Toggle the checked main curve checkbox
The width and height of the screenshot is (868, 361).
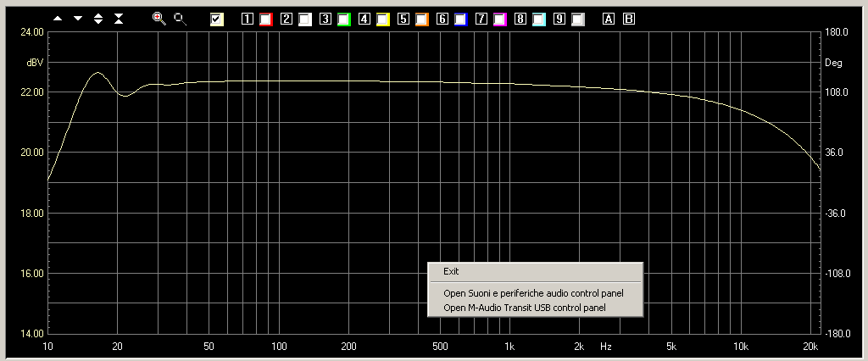click(217, 19)
